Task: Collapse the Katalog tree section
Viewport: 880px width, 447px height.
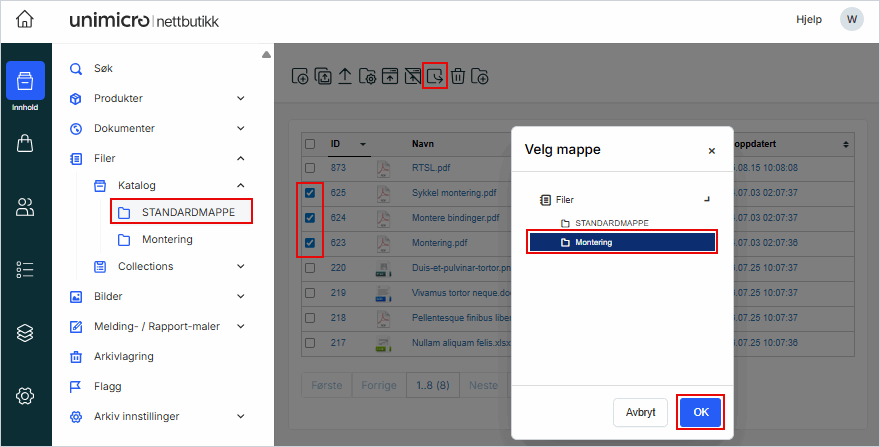Action: 240,185
